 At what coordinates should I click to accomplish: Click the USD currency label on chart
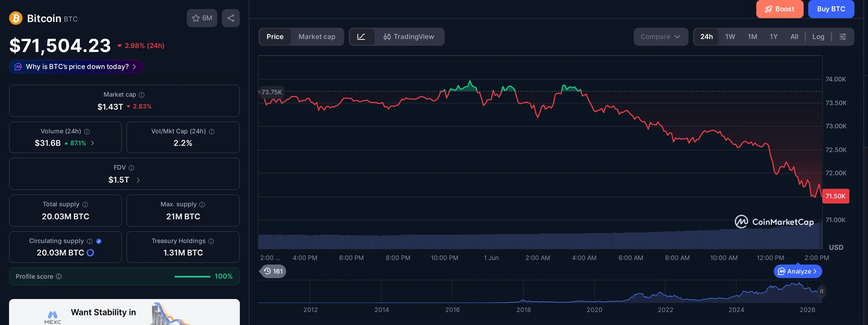click(836, 247)
